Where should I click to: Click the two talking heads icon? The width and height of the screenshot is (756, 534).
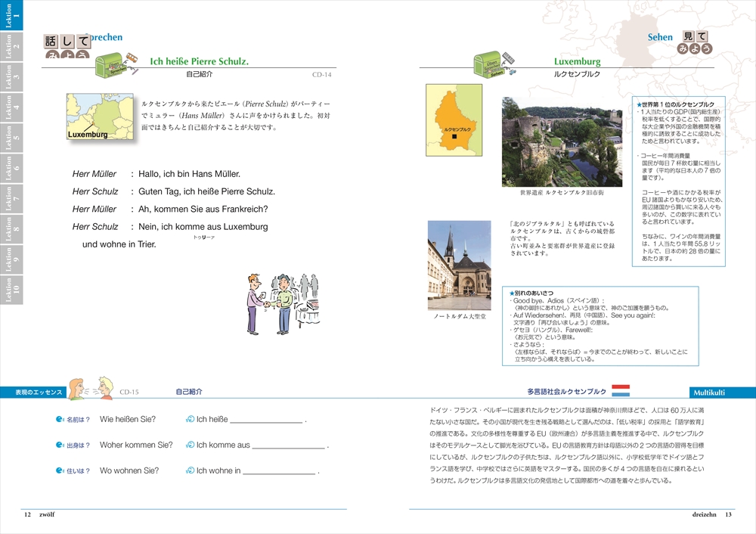pyautogui.click(x=91, y=388)
